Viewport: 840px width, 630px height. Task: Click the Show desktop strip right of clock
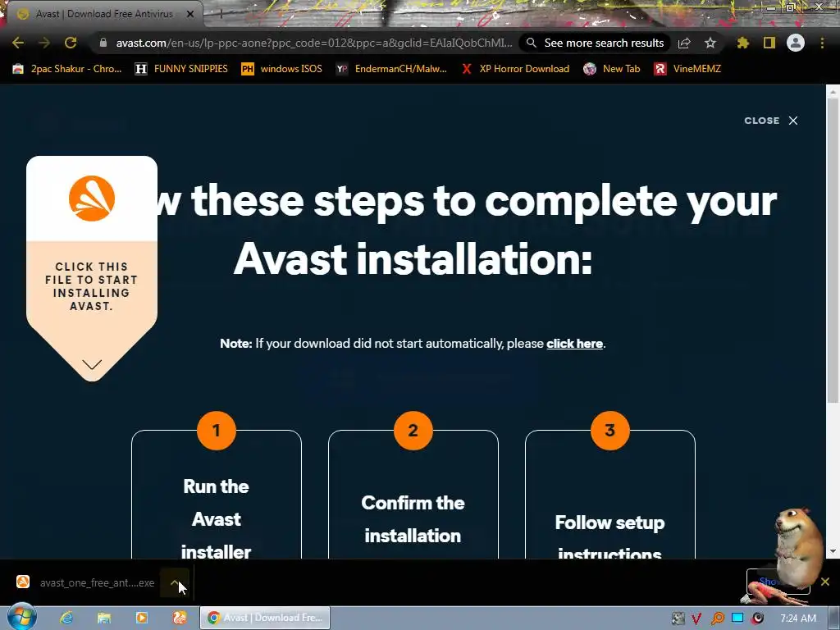pos(834,618)
